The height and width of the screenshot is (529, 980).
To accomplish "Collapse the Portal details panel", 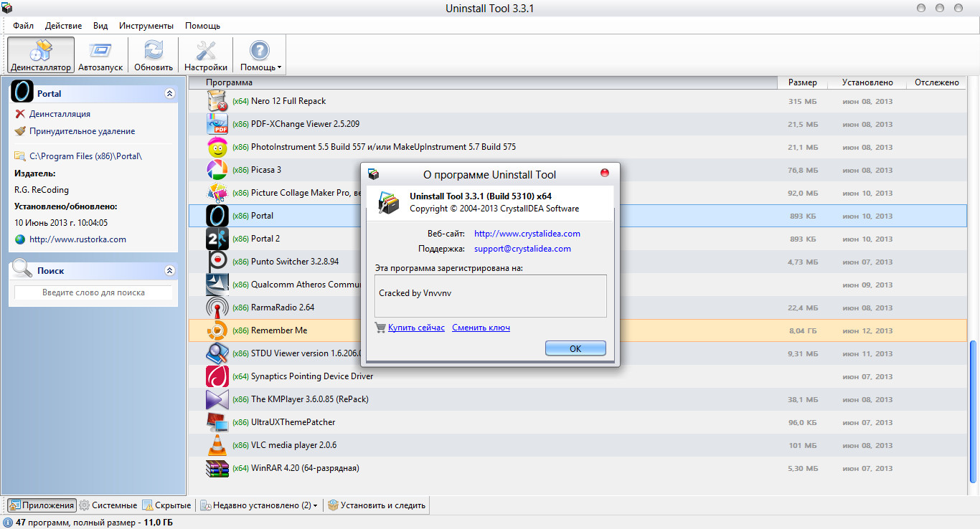I will tap(169, 93).
